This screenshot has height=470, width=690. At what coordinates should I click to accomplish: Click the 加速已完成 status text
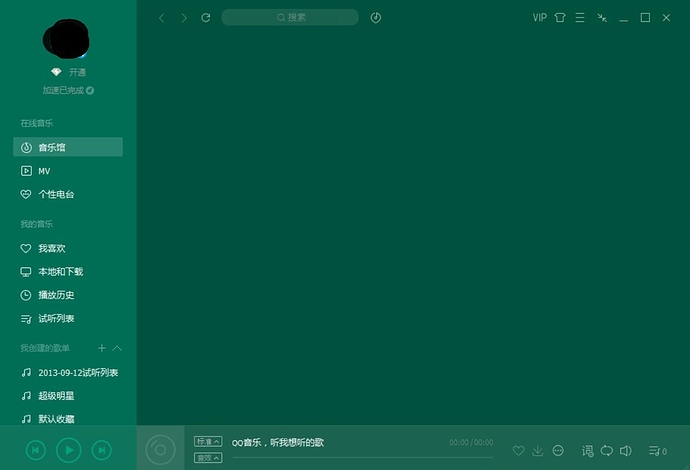click(x=63, y=90)
